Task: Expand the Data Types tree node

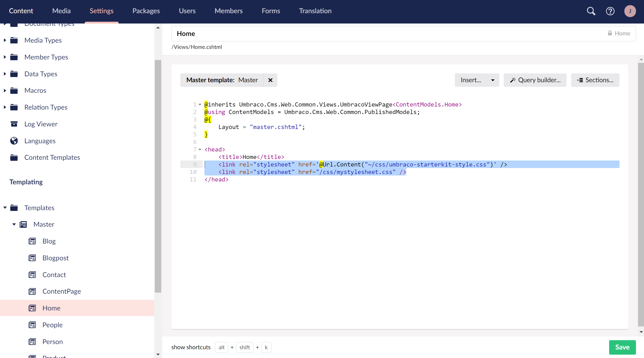Action: coord(5,74)
